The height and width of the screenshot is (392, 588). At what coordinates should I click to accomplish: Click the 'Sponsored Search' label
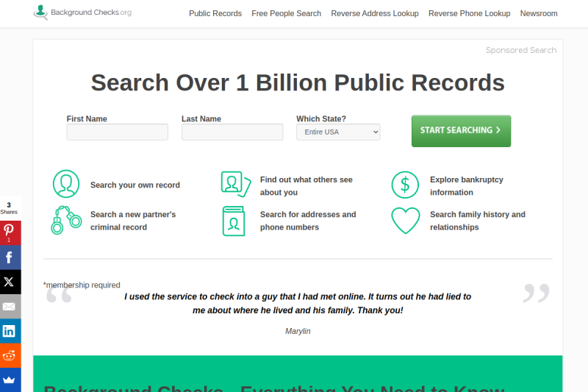tap(521, 50)
